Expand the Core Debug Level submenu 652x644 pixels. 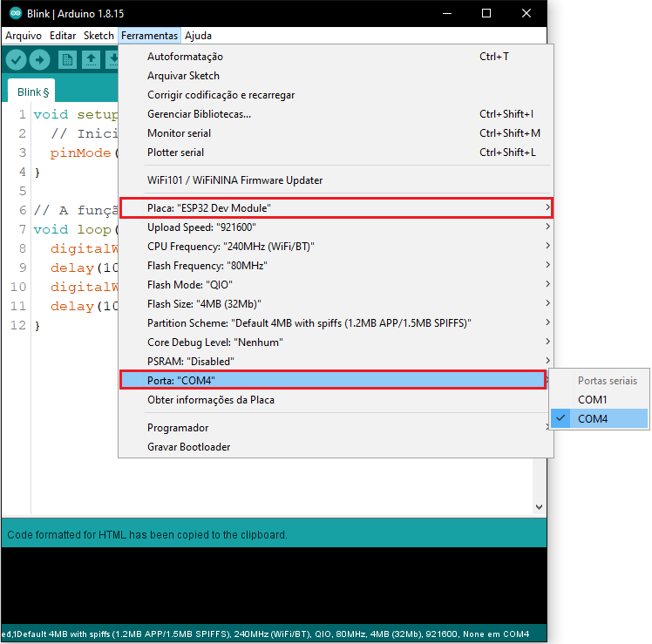pyautogui.click(x=336, y=342)
